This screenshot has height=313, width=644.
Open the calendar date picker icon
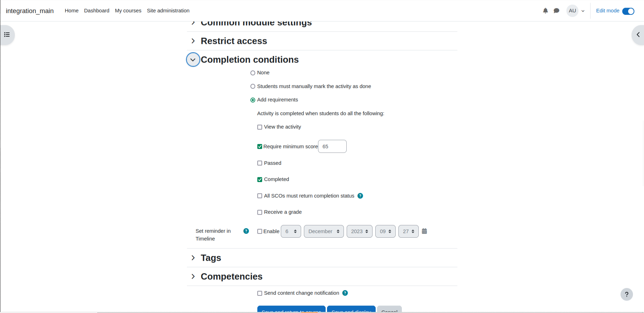click(424, 231)
